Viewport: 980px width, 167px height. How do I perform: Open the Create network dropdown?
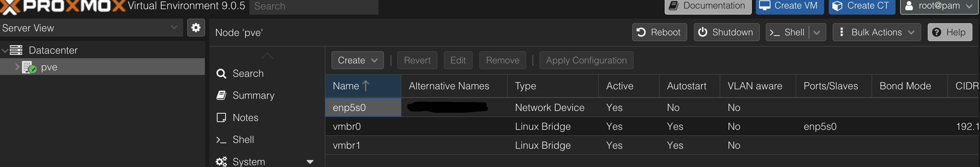pyautogui.click(x=357, y=60)
